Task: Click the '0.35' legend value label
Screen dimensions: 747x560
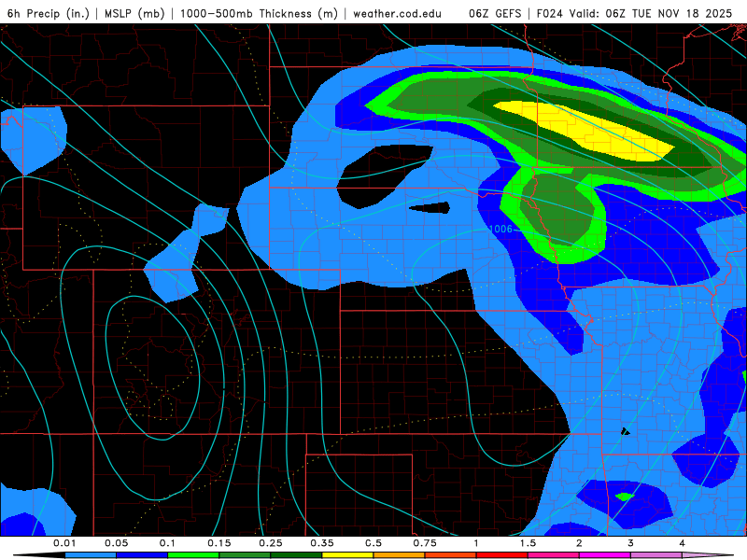Action: 322,543
